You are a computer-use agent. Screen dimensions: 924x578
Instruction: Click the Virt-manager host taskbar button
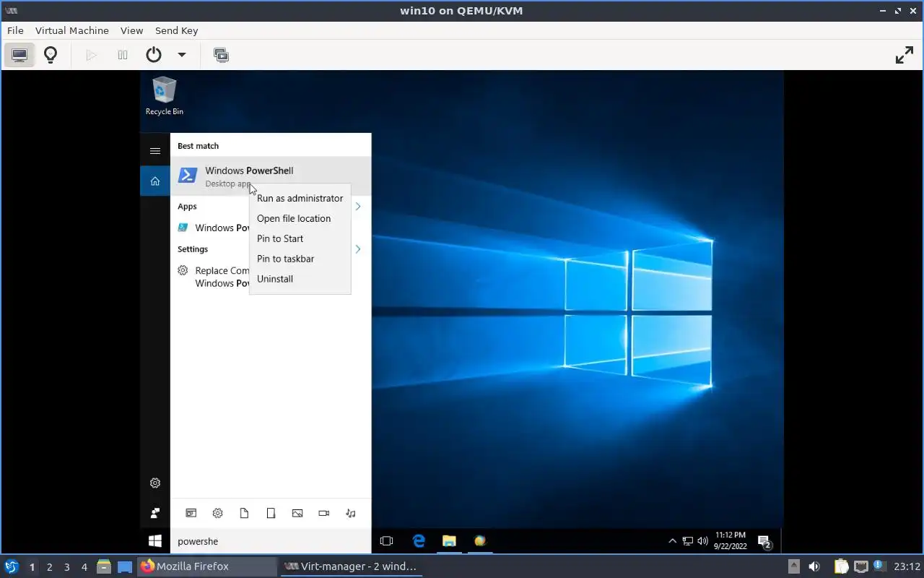pos(351,566)
